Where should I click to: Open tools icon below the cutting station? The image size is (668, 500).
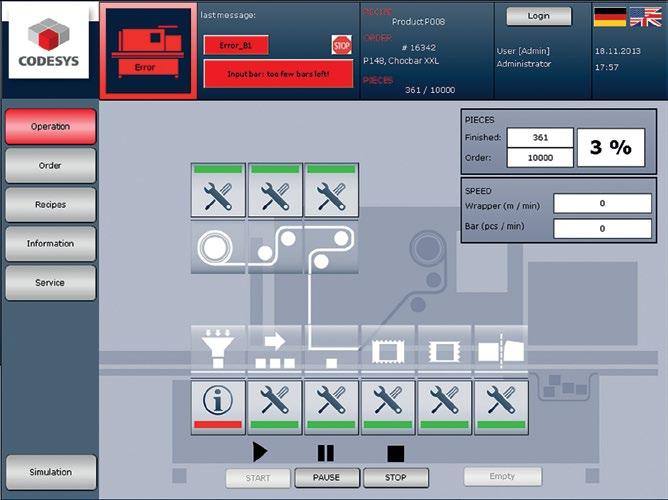tap(501, 408)
